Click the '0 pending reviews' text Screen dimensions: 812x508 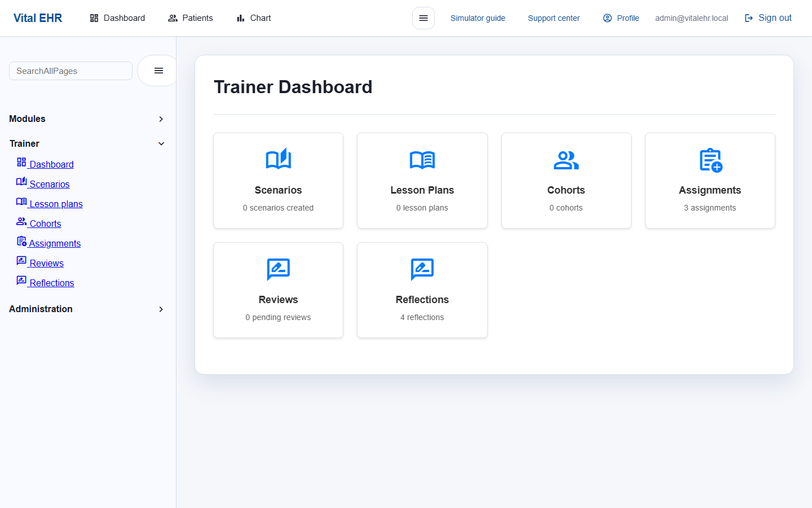coord(278,317)
